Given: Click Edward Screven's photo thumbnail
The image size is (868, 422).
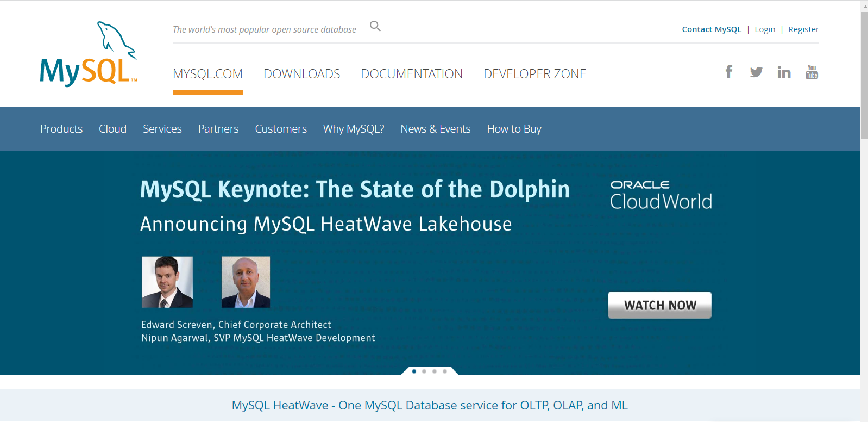Looking at the screenshot, I should [x=167, y=282].
